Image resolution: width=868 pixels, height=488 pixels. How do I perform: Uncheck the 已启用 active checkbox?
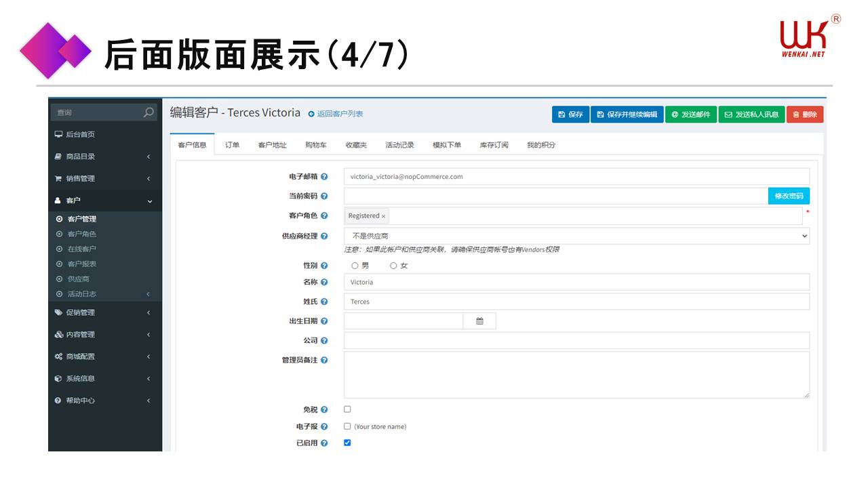point(347,443)
